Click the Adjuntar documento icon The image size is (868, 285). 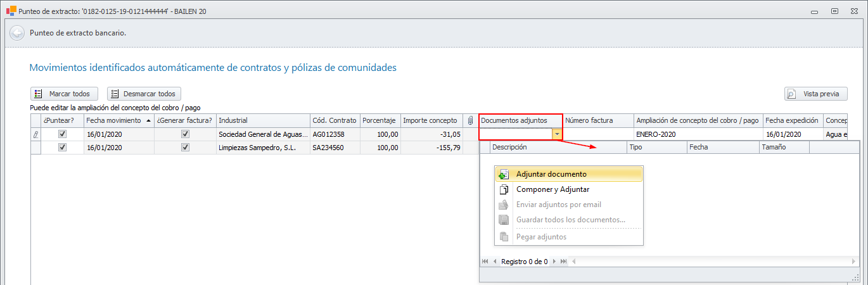pos(504,174)
